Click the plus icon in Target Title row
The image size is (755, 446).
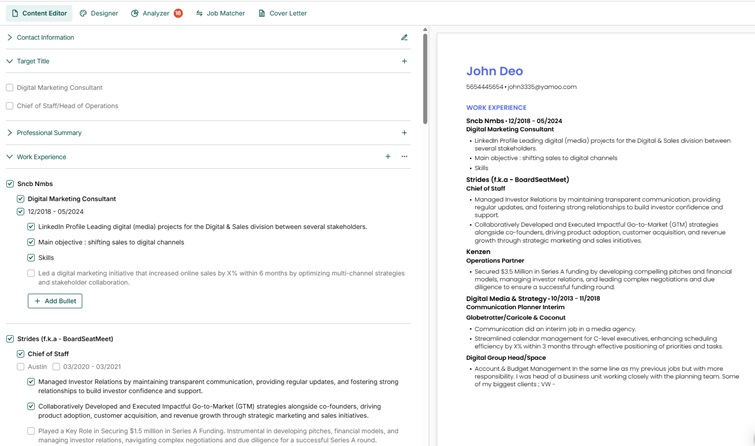coord(404,61)
